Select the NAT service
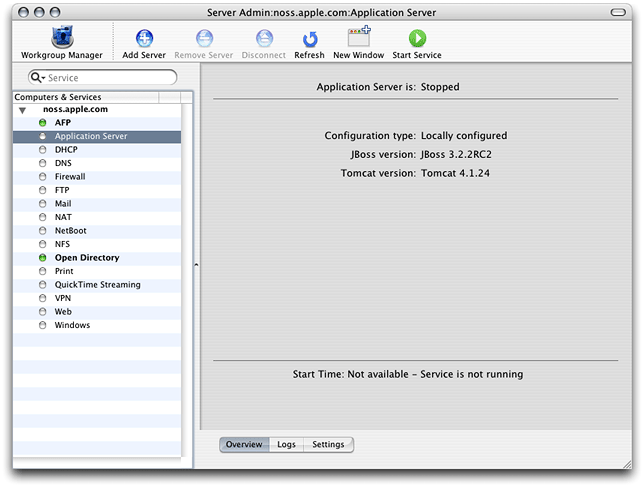Viewport: 644px width, 489px height. point(63,217)
